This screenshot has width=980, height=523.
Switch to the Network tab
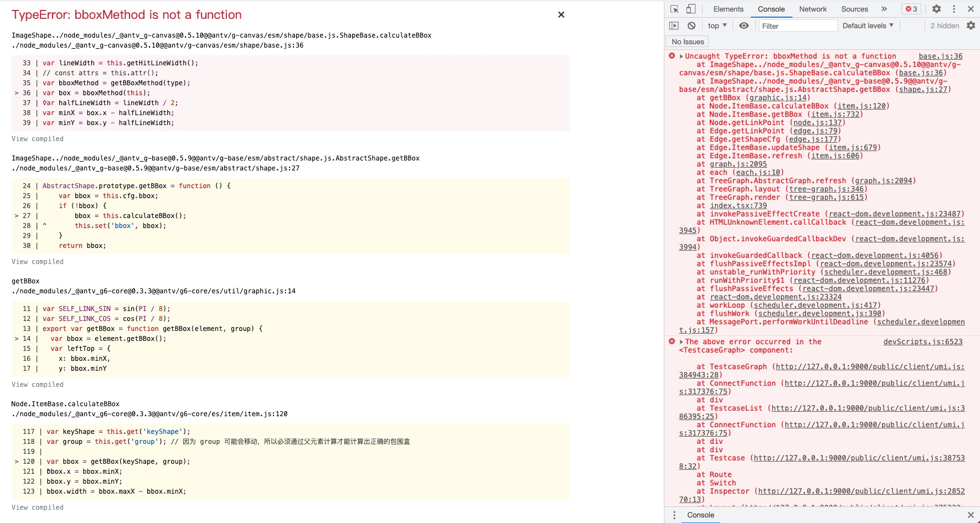[812, 9]
